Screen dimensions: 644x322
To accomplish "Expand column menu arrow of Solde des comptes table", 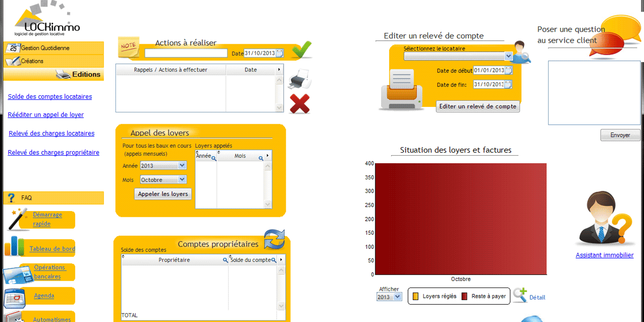I will click(x=281, y=259).
